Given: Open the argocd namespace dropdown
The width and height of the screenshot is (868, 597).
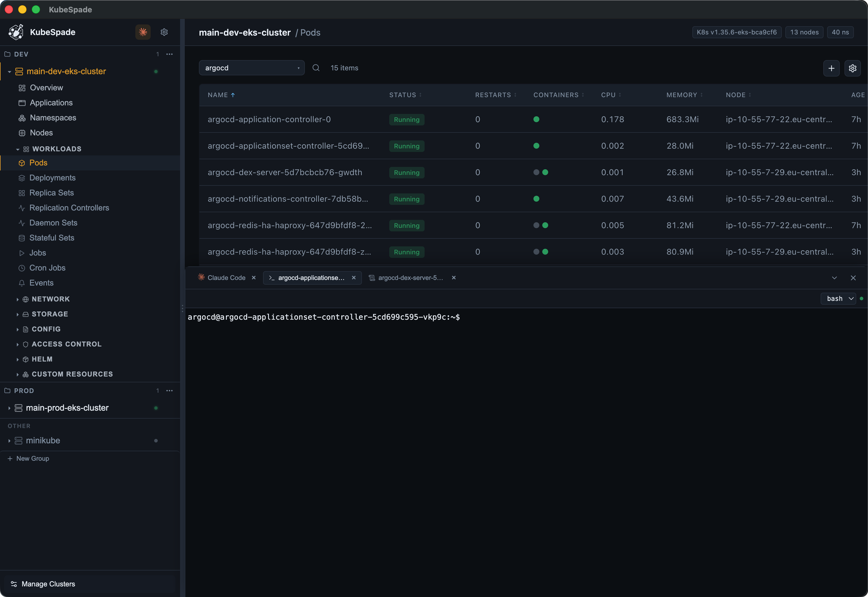Looking at the screenshot, I should pyautogui.click(x=251, y=68).
